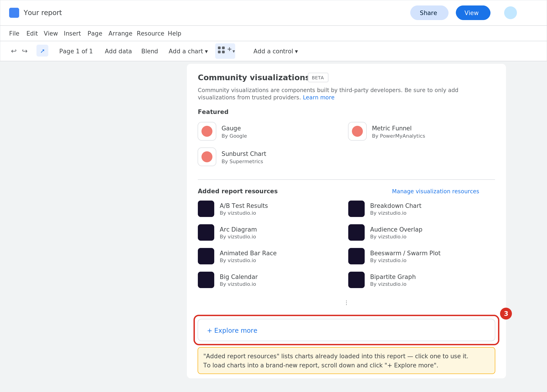Open the Learn more link

[318, 98]
